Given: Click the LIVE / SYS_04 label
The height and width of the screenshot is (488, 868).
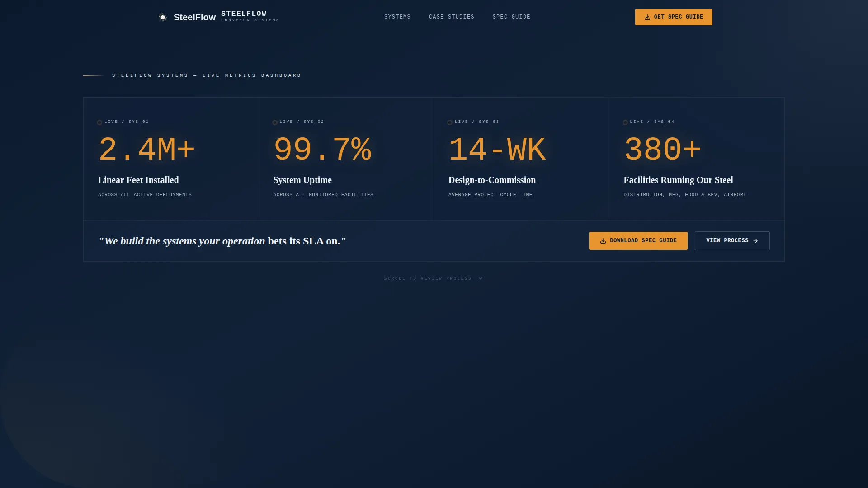Looking at the screenshot, I should click(x=652, y=122).
